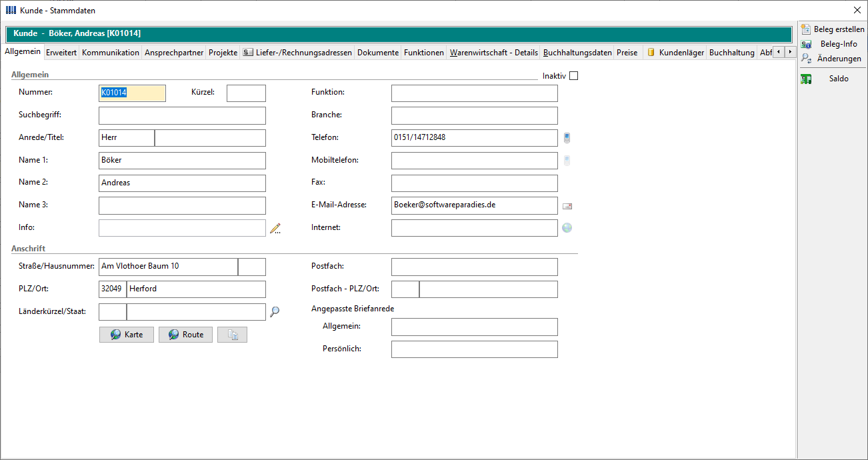Open the Liefer-/Rechnungsadressen tab

tap(297, 53)
